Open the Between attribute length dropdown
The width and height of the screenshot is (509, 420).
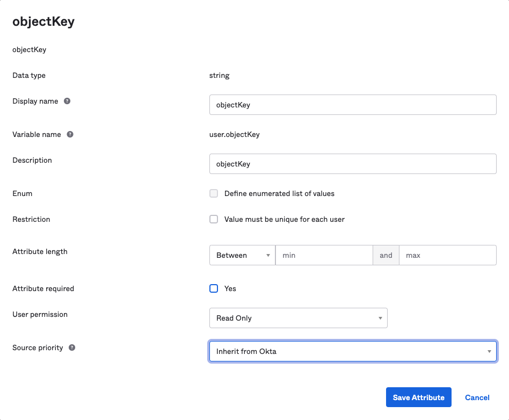[x=242, y=255]
